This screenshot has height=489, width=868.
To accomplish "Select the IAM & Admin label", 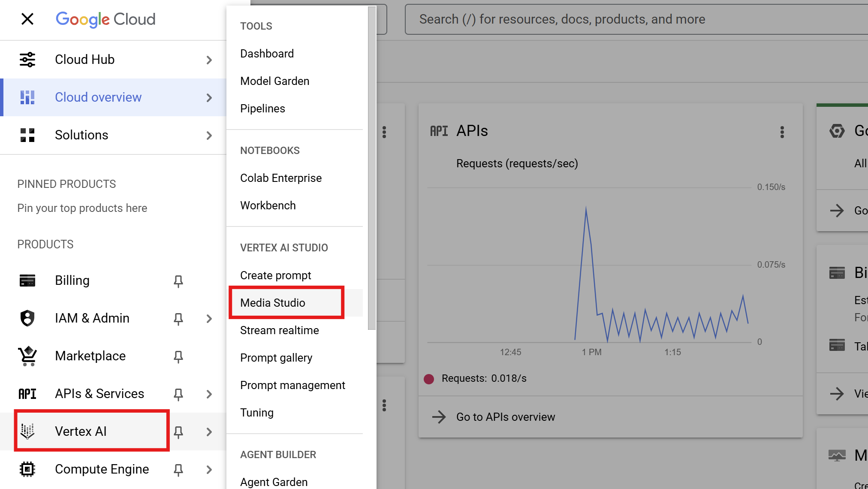I will click(92, 318).
